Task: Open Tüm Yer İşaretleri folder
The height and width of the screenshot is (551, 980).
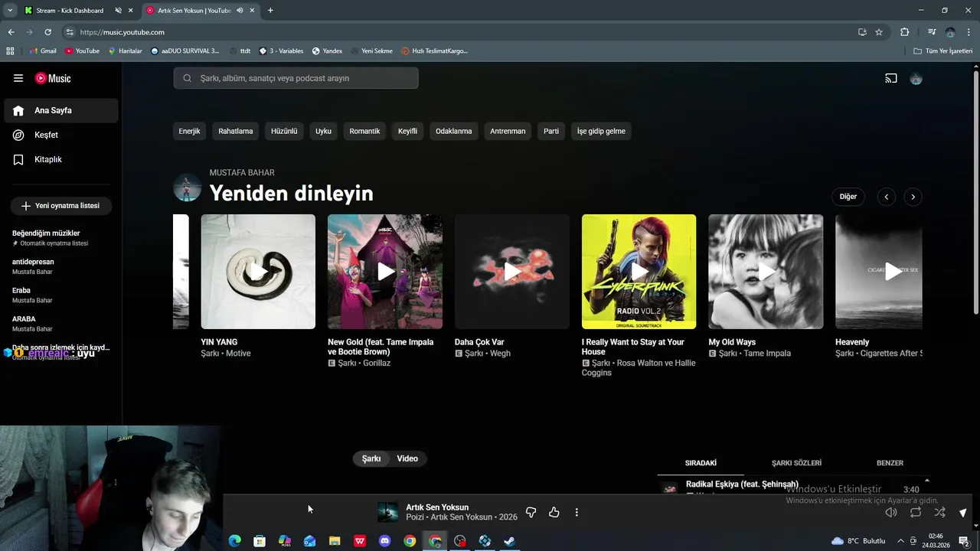Action: pos(943,51)
